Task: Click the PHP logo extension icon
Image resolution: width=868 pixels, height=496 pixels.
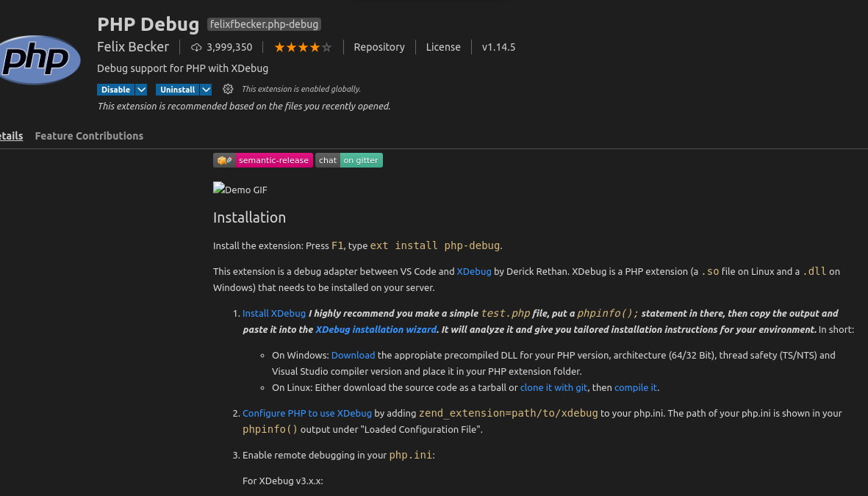Action: pos(39,60)
